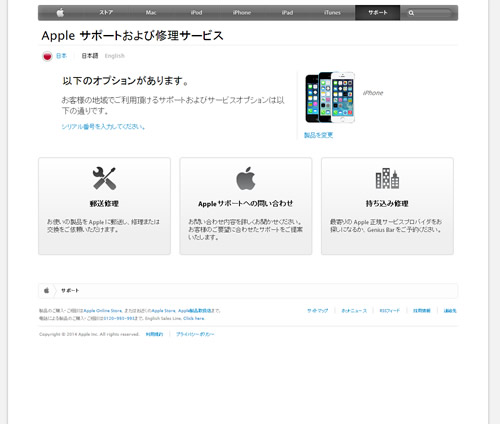Viewport: 500px width, 424px height.
Task: Open the iPod navigation tab
Action: [196, 13]
